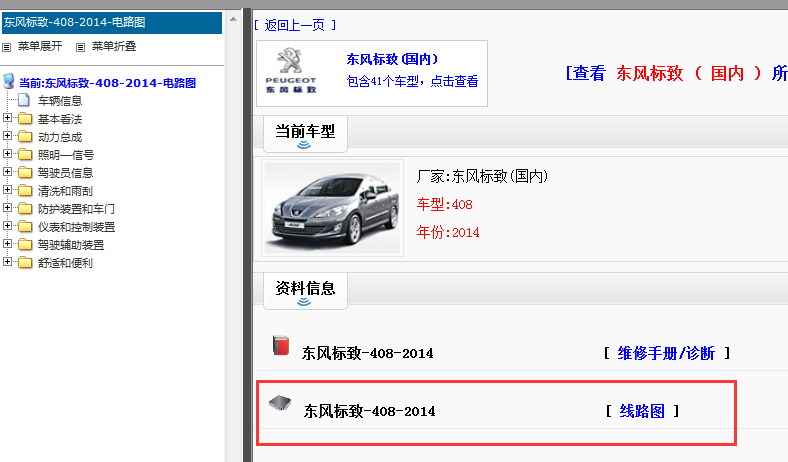Viewport: 788px width, 462px height.
Task: Click the 厂家:东风标致(国内) text
Action: click(482, 176)
